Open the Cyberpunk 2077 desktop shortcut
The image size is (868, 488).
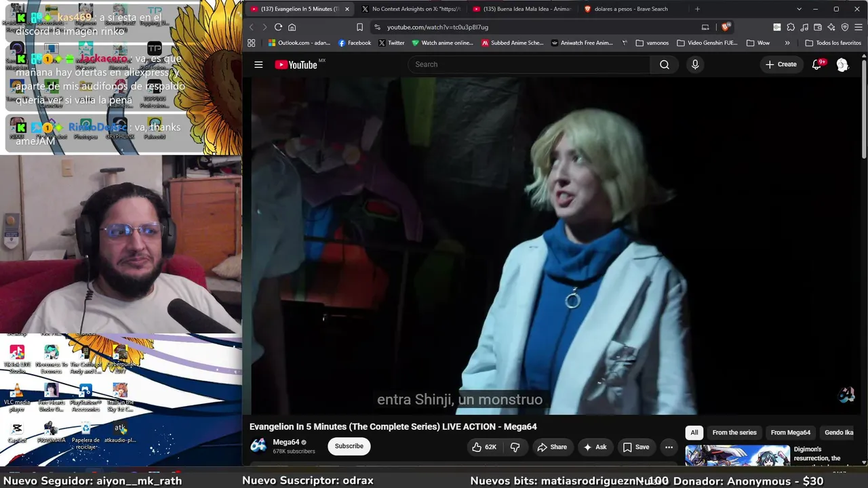click(120, 360)
